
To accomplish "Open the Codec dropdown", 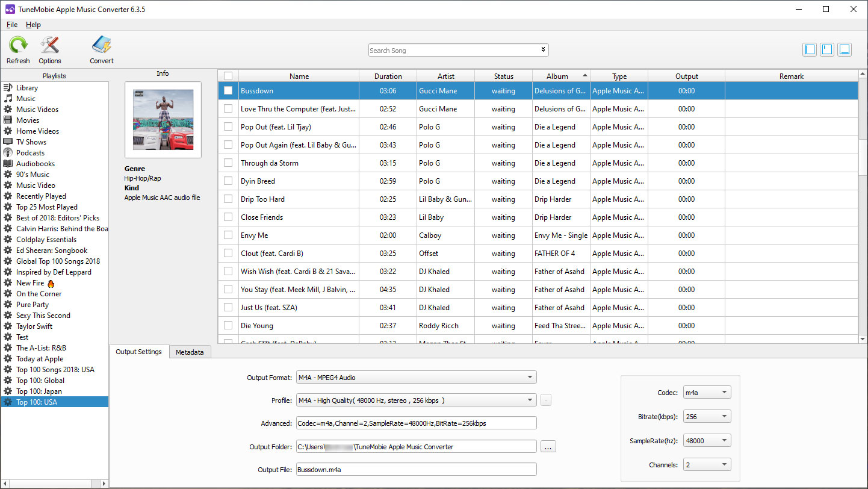I will pyautogui.click(x=707, y=393).
